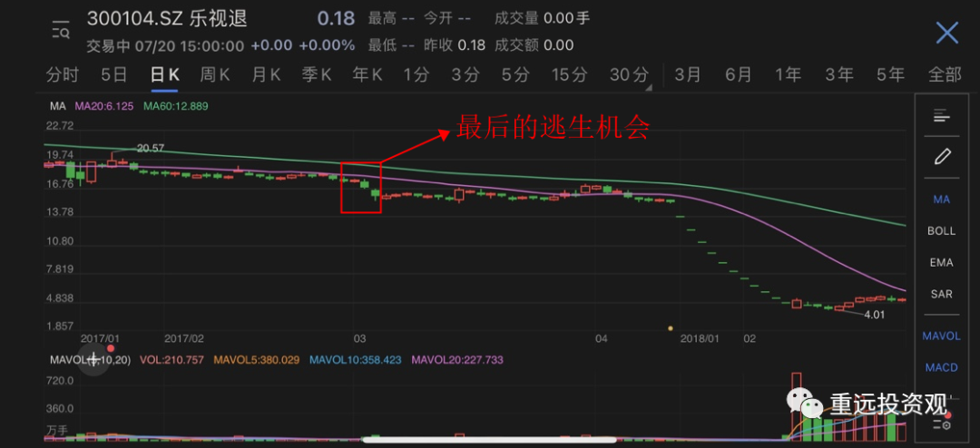The width and height of the screenshot is (980, 448).
Task: Select the 周K weekly tab
Action: click(215, 75)
